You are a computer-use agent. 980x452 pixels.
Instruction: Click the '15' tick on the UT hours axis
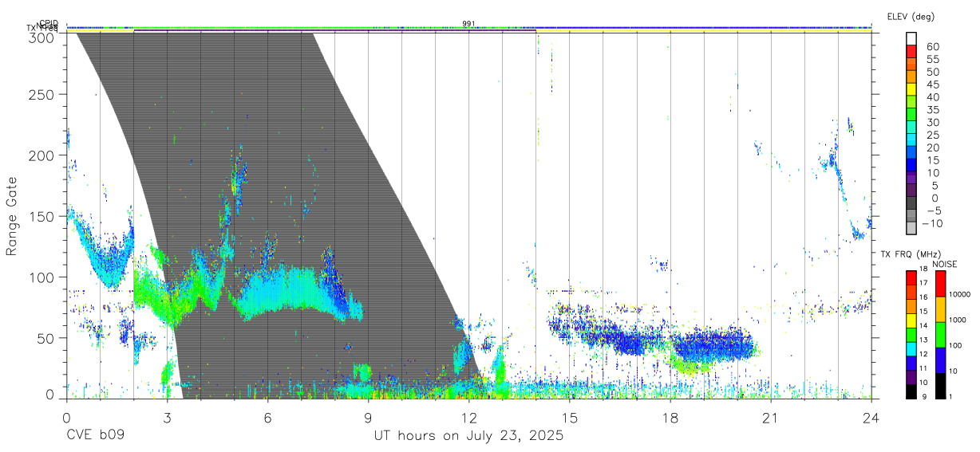(x=570, y=417)
